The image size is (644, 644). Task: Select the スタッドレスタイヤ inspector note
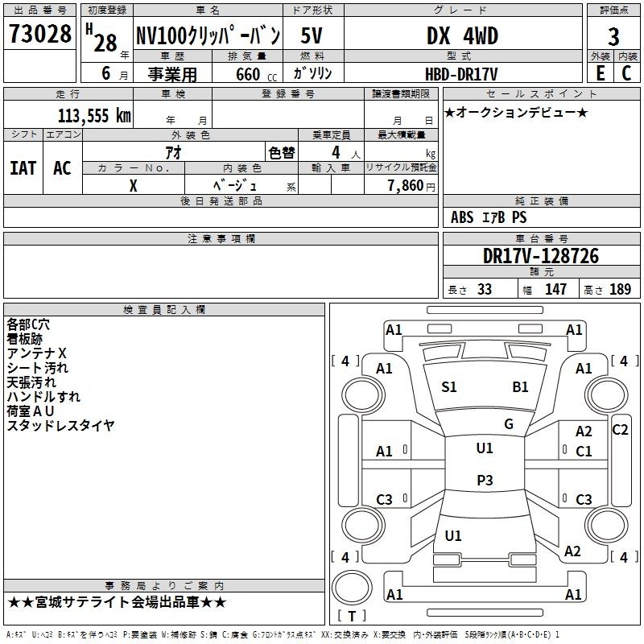[x=60, y=426]
